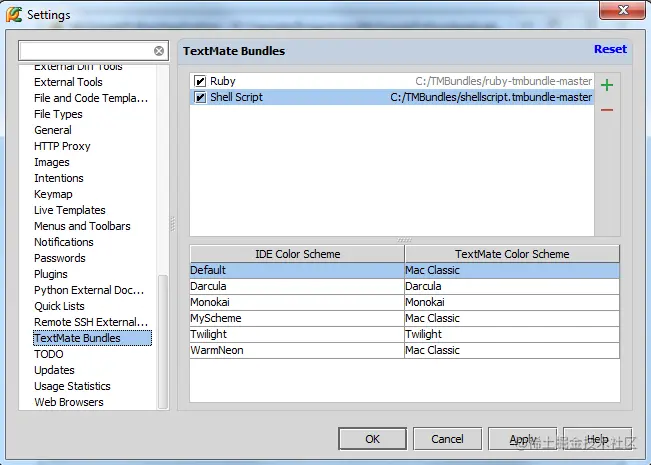This screenshot has height=465, width=651.
Task: Open TextMate scheme cell for Monokai row
Action: click(x=512, y=302)
